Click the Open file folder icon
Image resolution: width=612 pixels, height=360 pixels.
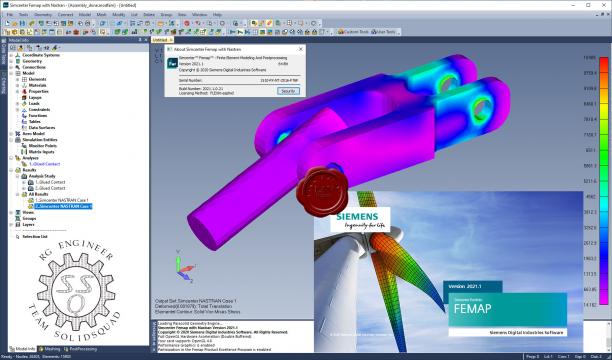15,23
